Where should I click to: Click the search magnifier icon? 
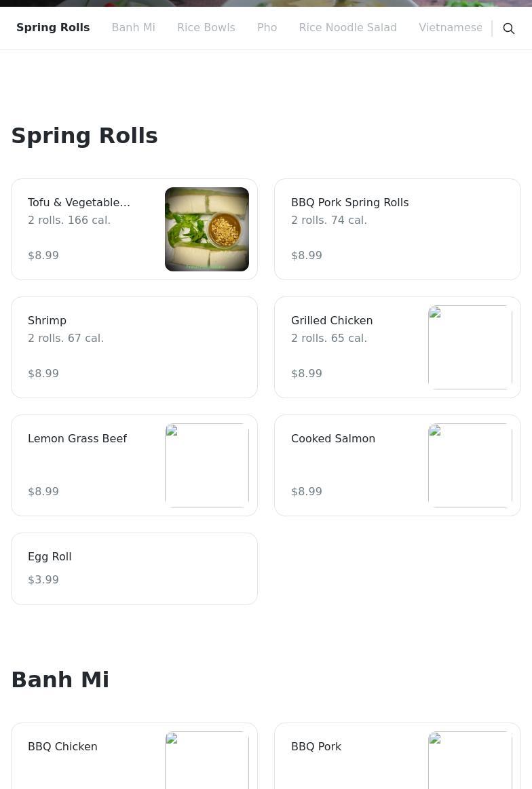[508, 28]
